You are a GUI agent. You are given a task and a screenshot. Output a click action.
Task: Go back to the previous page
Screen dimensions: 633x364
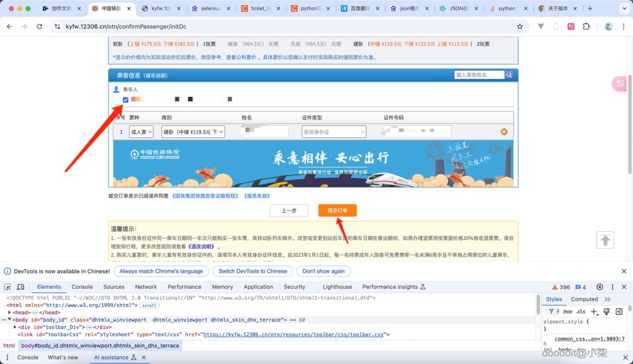[x=9, y=26]
